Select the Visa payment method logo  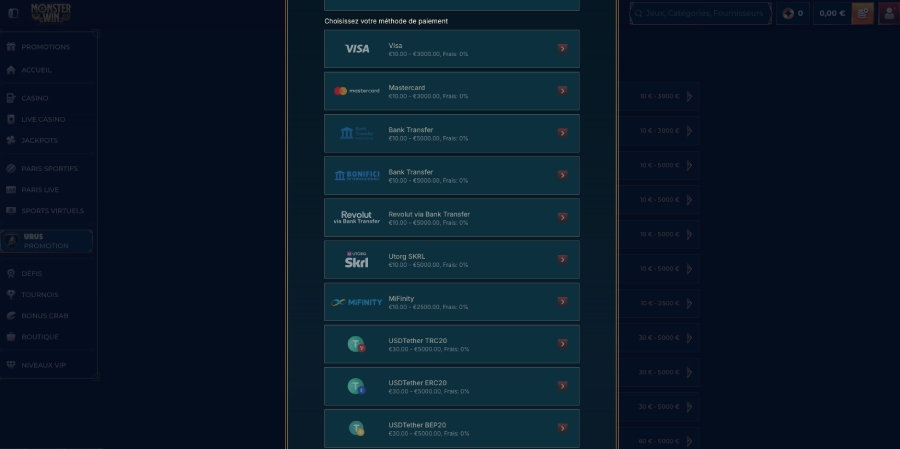pos(357,49)
